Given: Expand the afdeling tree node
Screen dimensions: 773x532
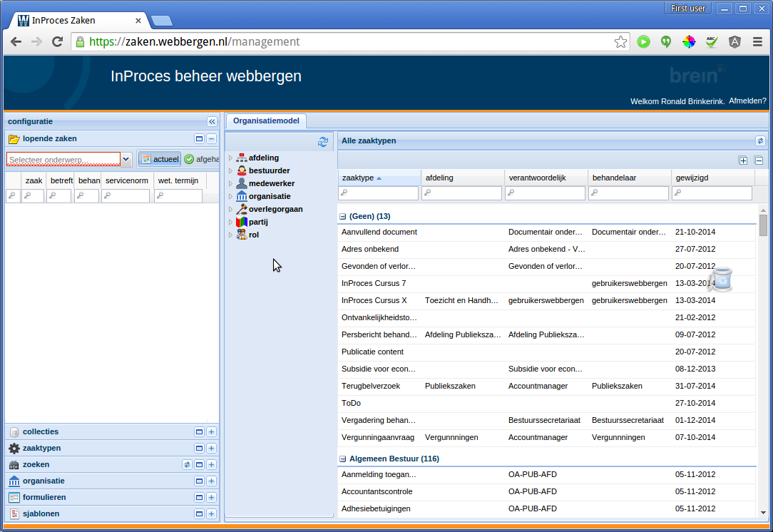Looking at the screenshot, I should tap(230, 158).
